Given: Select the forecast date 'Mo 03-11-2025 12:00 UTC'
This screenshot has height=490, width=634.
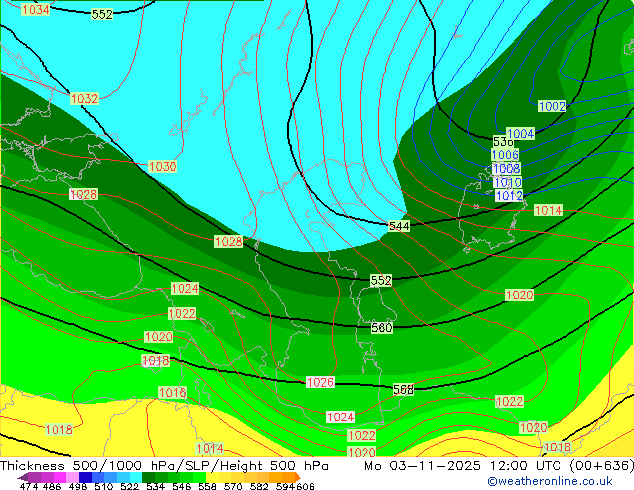Looking at the screenshot, I should (x=465, y=466).
